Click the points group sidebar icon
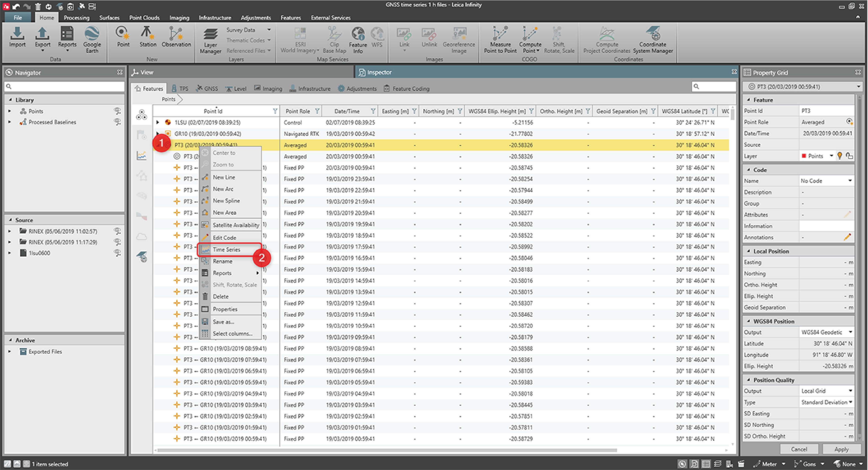This screenshot has width=868, height=470. point(142,115)
